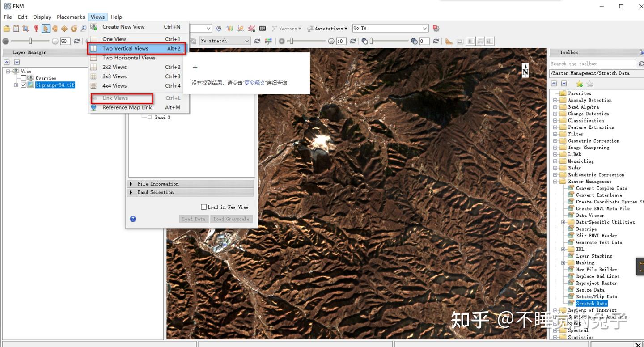The image size is (644, 347).
Task: Open the Help menu
Action: (116, 17)
